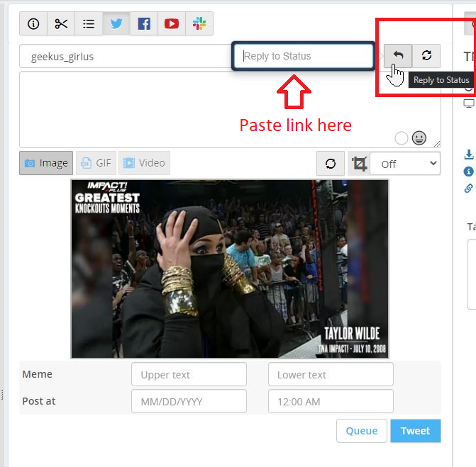Click the download icon in sidebar

(x=469, y=154)
